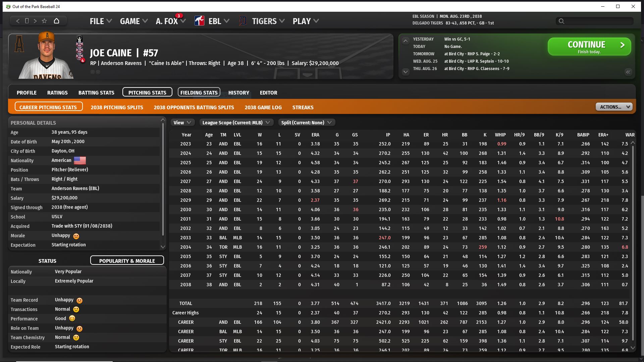Go forward with right arrow icon
This screenshot has height=362, width=644.
pyautogui.click(x=35, y=21)
